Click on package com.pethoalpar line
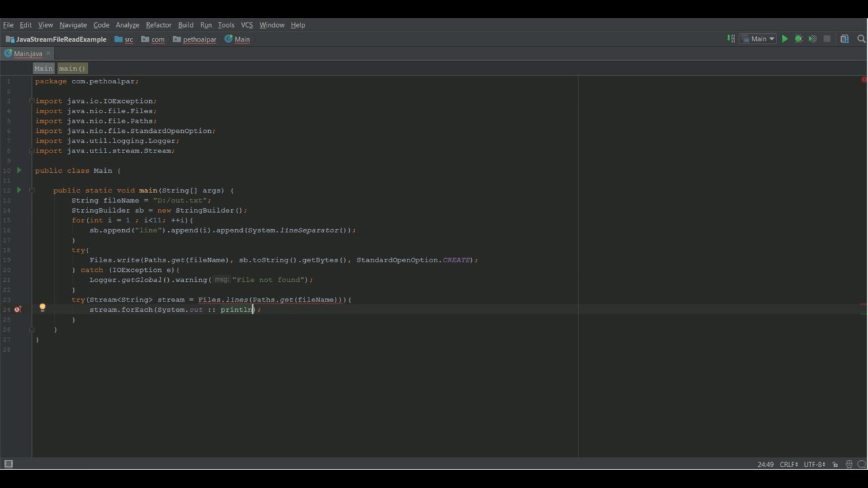Screen dimensions: 868x488 coord(87,81)
